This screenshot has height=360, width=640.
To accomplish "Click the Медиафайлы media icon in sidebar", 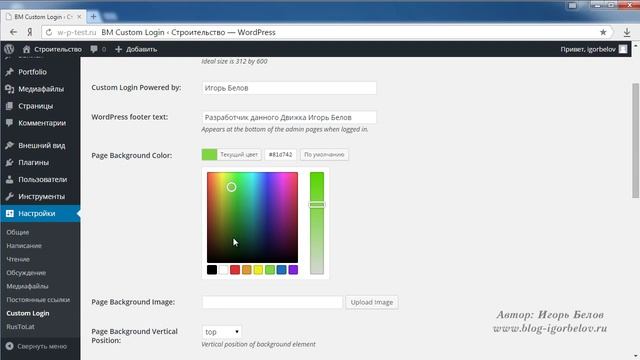I will [9, 89].
